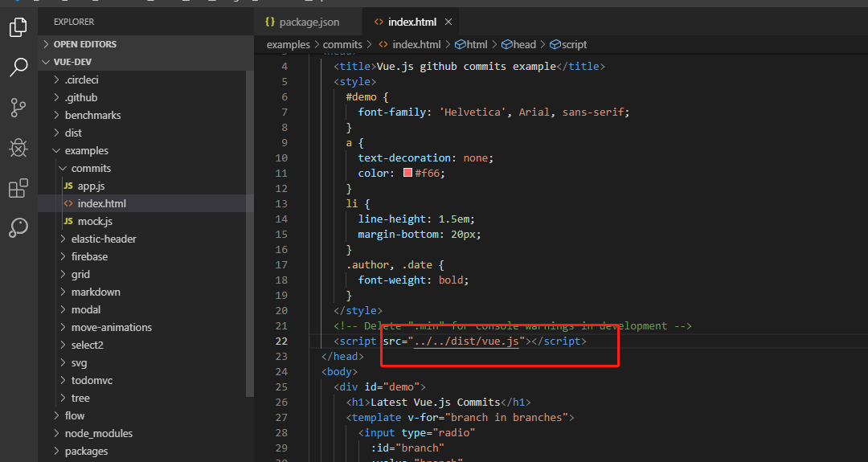Switch to the package.json tab
This screenshot has height=462, width=868.
[309, 22]
